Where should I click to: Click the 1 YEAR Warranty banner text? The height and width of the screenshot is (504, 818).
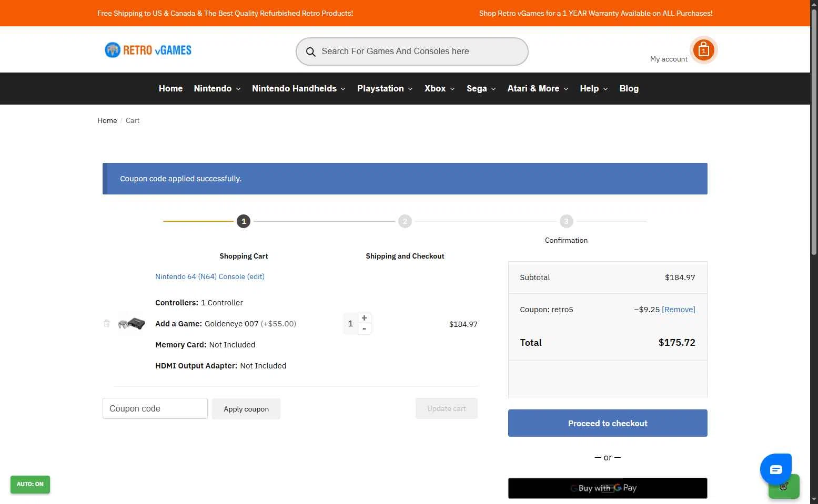point(596,13)
